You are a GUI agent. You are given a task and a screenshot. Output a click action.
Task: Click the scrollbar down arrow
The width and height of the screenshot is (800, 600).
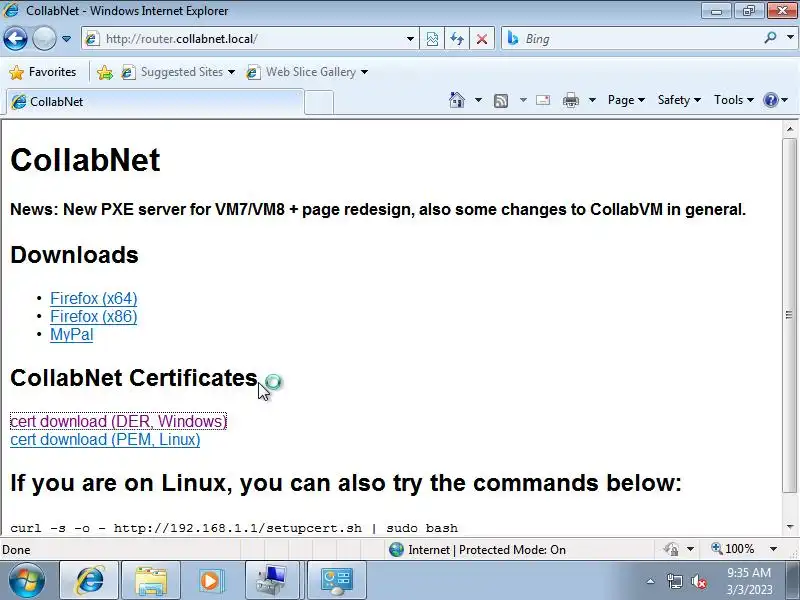[790, 527]
